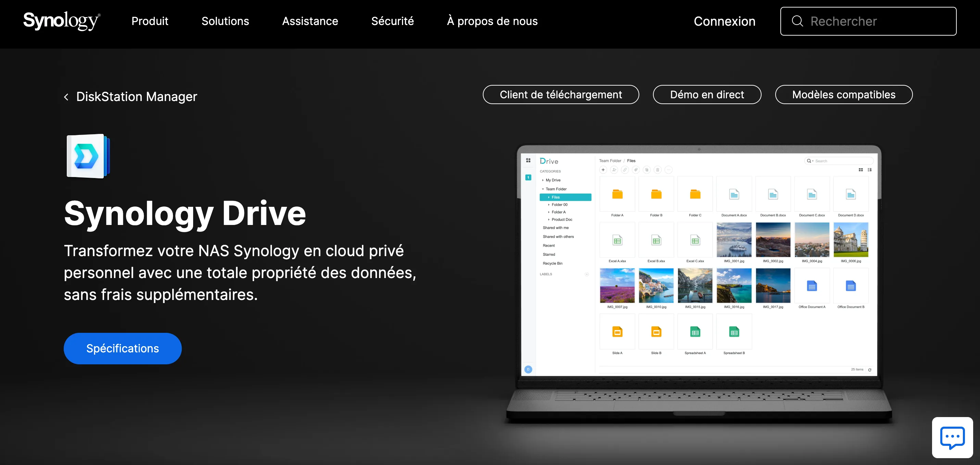
Task: Open Folder A icon
Action: coord(617,194)
